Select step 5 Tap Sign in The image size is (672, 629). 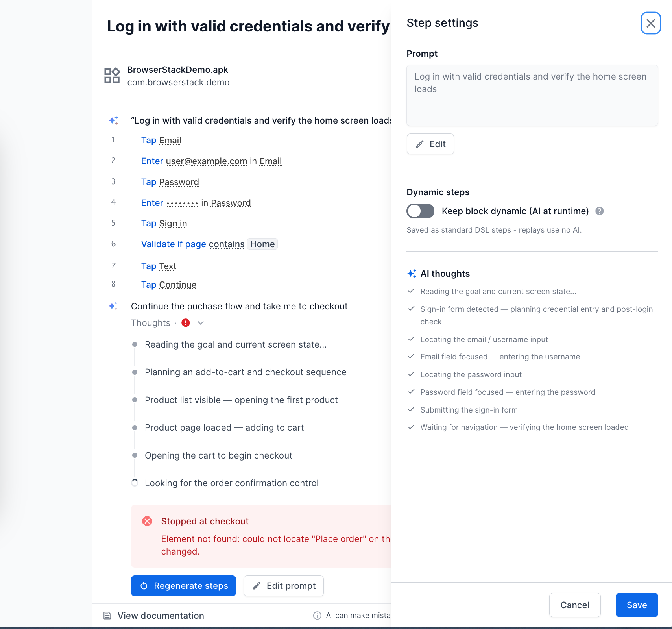164,224
